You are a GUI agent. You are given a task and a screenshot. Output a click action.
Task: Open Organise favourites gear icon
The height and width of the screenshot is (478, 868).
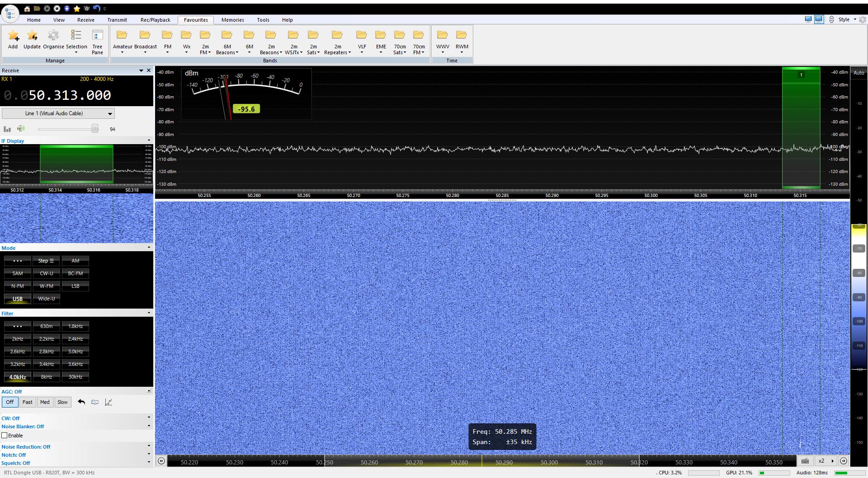point(53,36)
